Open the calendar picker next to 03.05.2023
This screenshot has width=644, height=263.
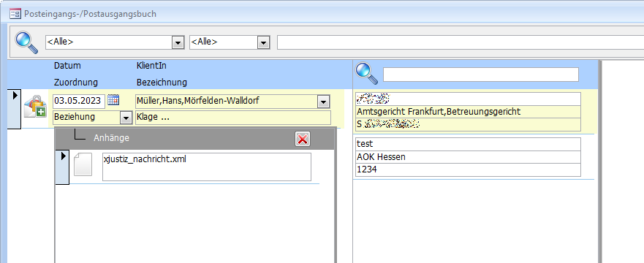[113, 100]
